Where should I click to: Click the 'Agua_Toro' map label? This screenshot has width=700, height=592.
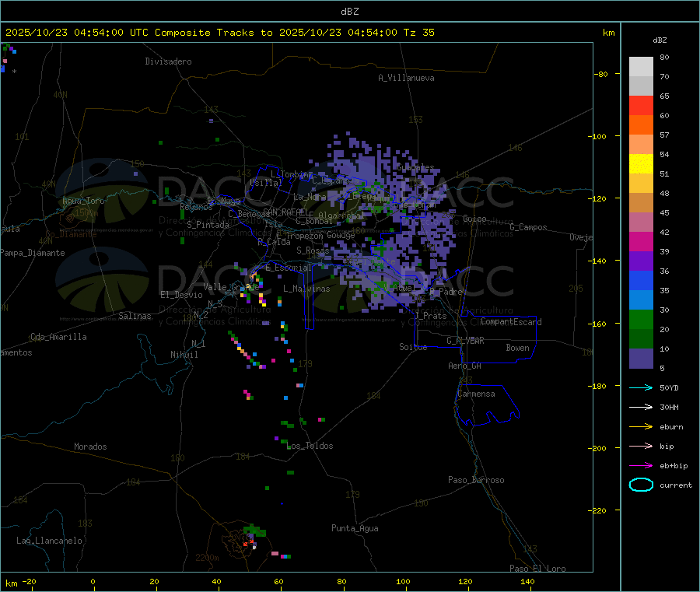pos(83,201)
